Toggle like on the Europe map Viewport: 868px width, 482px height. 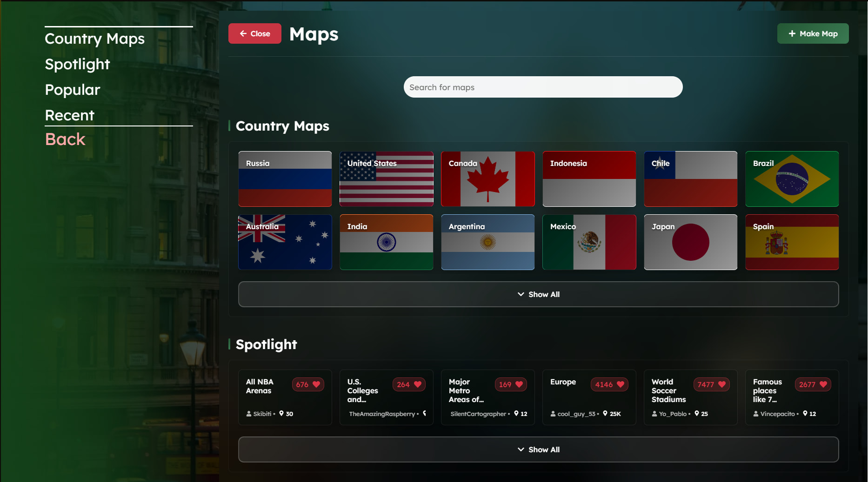[x=621, y=384]
